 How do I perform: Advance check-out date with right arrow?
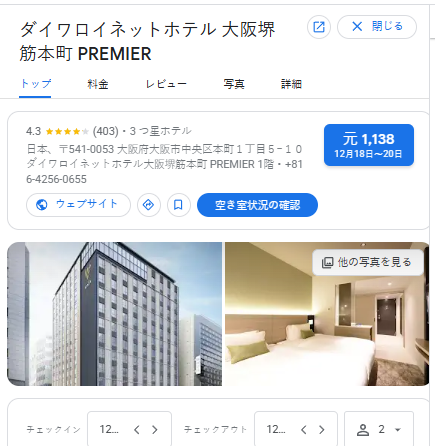[321, 430]
